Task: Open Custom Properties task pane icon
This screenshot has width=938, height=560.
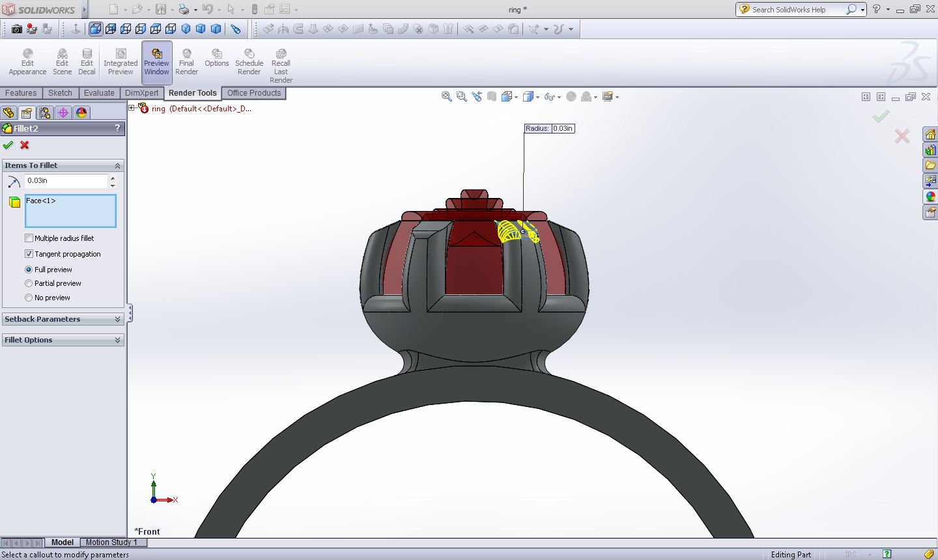Action: pos(930,212)
